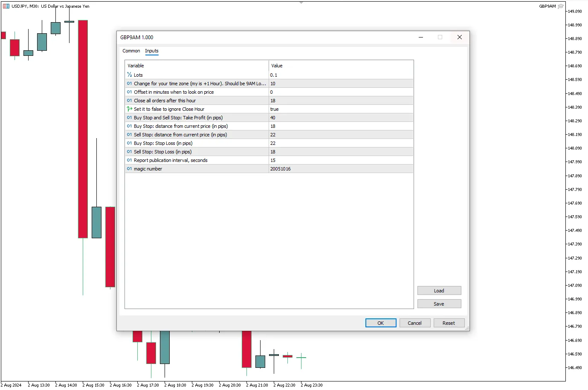Select 'Buy Stop: Stop Loss (in pips)' row
Screen dimensions: 588x390
(163, 143)
